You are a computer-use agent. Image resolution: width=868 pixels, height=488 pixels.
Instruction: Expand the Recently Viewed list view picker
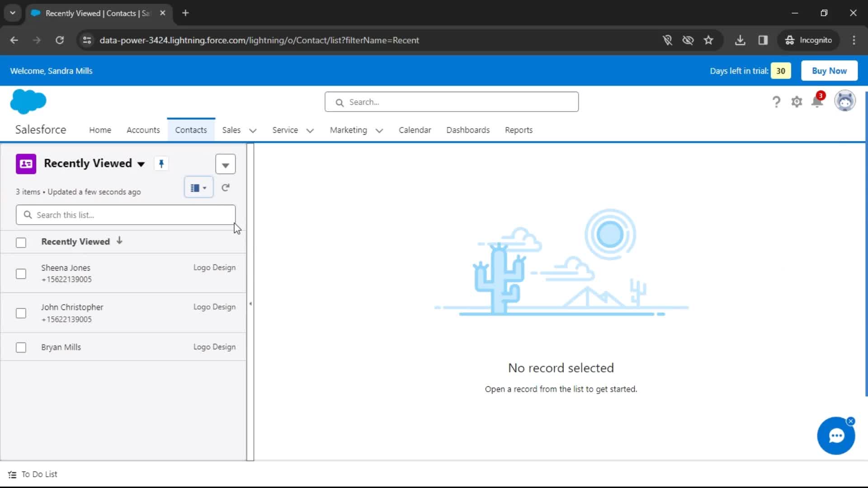click(141, 164)
